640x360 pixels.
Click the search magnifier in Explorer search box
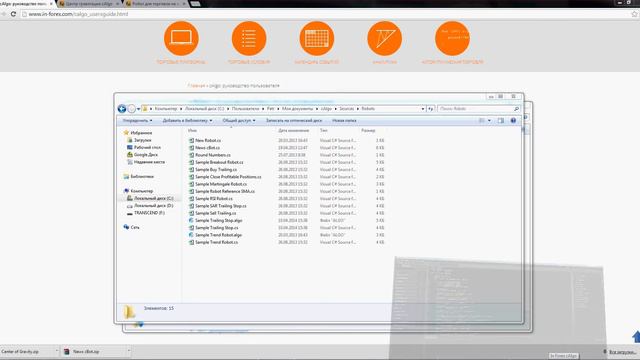[x=516, y=109]
